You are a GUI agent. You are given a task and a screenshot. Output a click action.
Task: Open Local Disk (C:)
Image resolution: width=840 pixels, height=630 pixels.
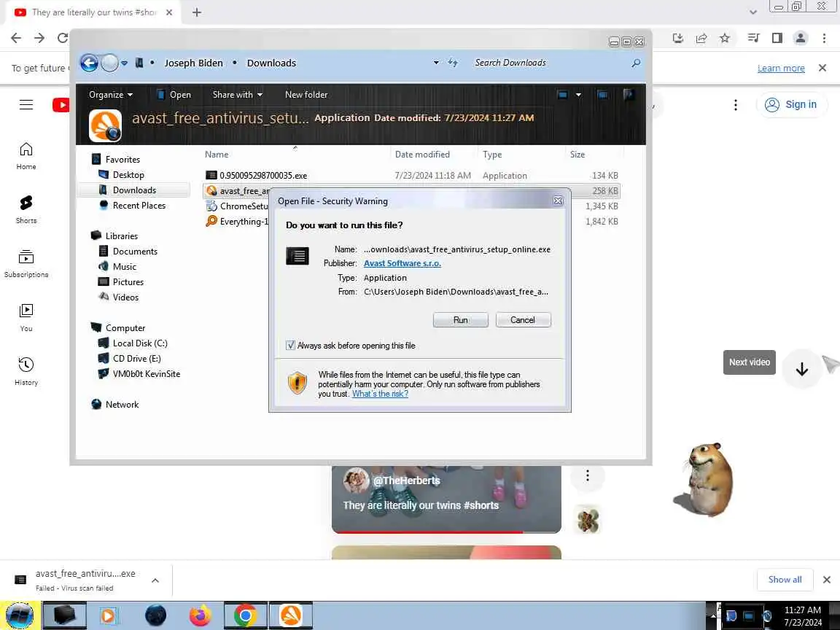click(140, 343)
